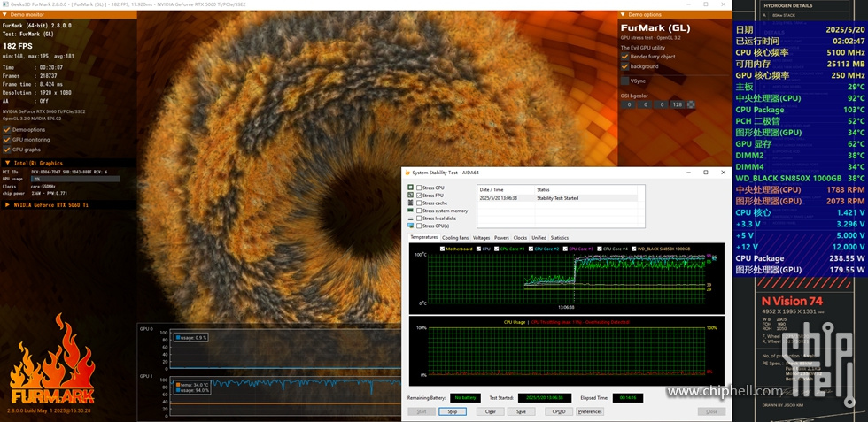Click the Save button in AIDA64
Viewport: 868px width, 422px height.
coord(521,411)
